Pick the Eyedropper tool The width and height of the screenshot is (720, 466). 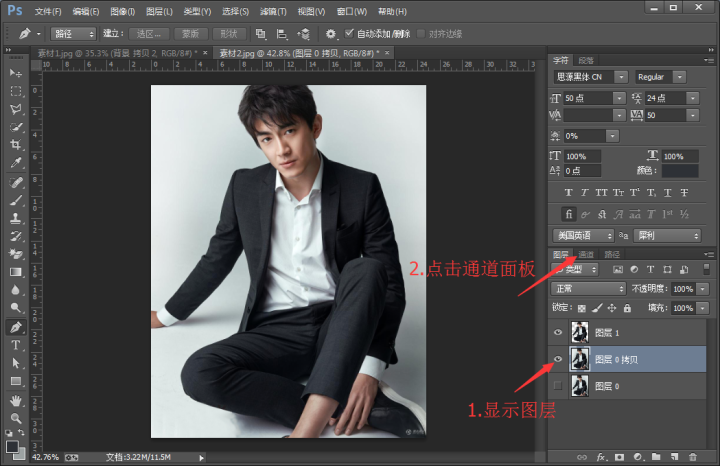(16, 163)
